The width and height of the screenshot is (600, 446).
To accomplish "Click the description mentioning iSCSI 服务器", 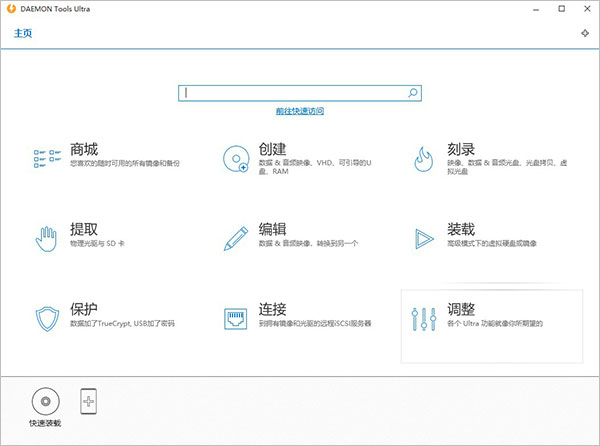I will 315,324.
